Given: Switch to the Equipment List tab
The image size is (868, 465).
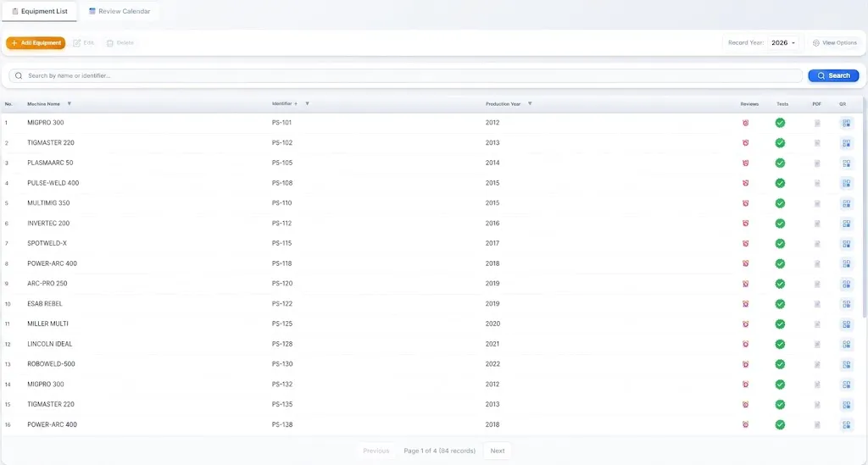Looking at the screenshot, I should (x=39, y=11).
